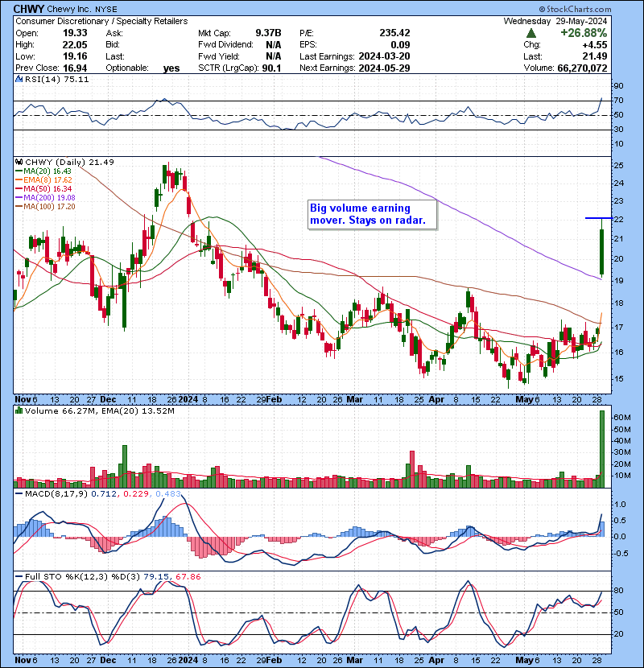Click the Optionable 'yes' value
Viewport: 644px width, 668px height.
click(x=171, y=68)
